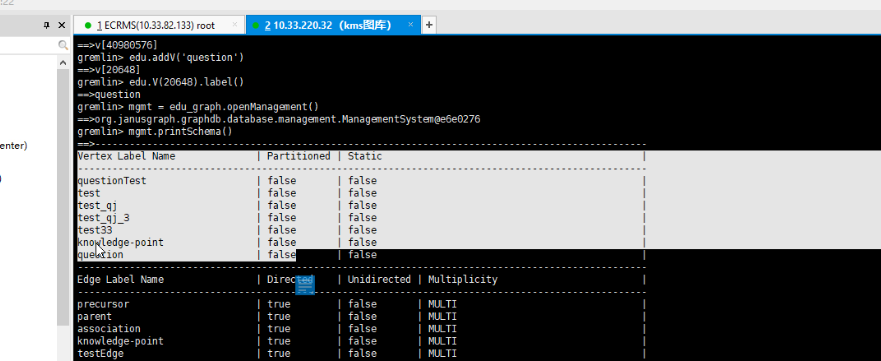
Task: Click 'knowledge-point' vertex label entry
Action: (x=120, y=243)
